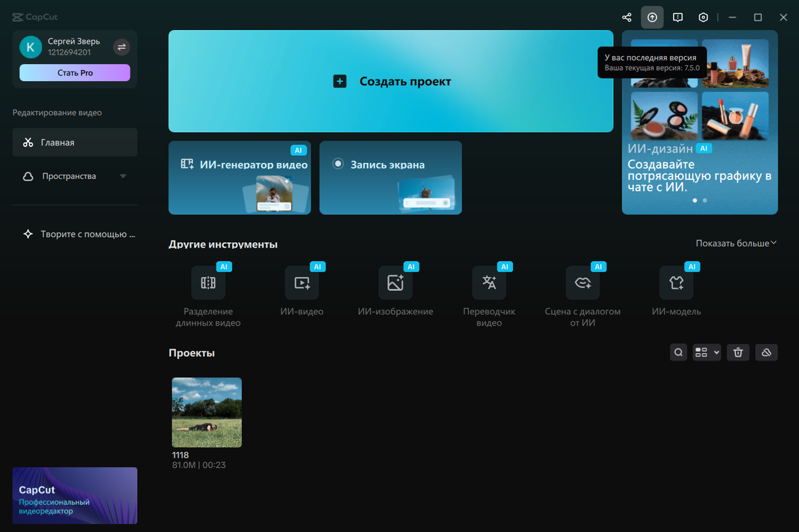Click project name 1118 text
Image resolution: width=799 pixels, height=532 pixels.
(180, 455)
